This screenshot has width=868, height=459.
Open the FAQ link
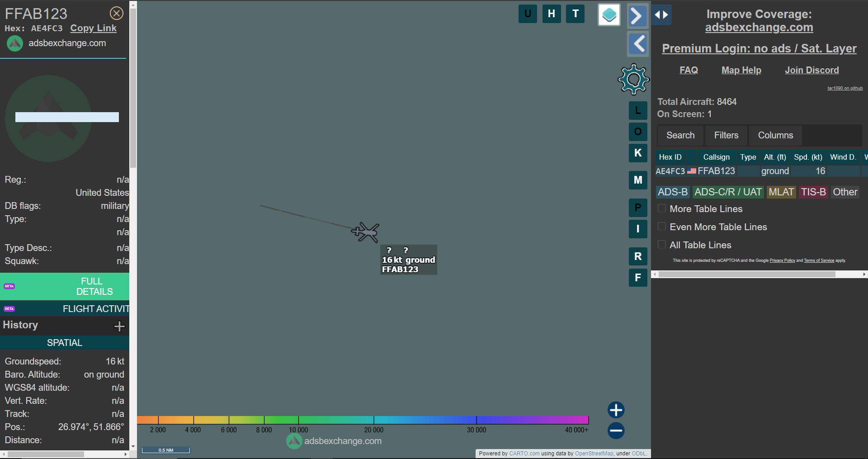[x=689, y=70]
